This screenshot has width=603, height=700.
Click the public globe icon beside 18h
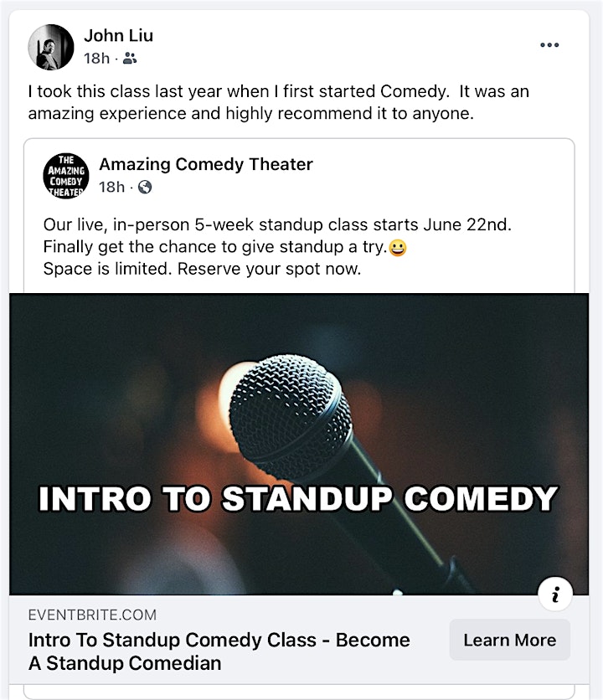(145, 187)
